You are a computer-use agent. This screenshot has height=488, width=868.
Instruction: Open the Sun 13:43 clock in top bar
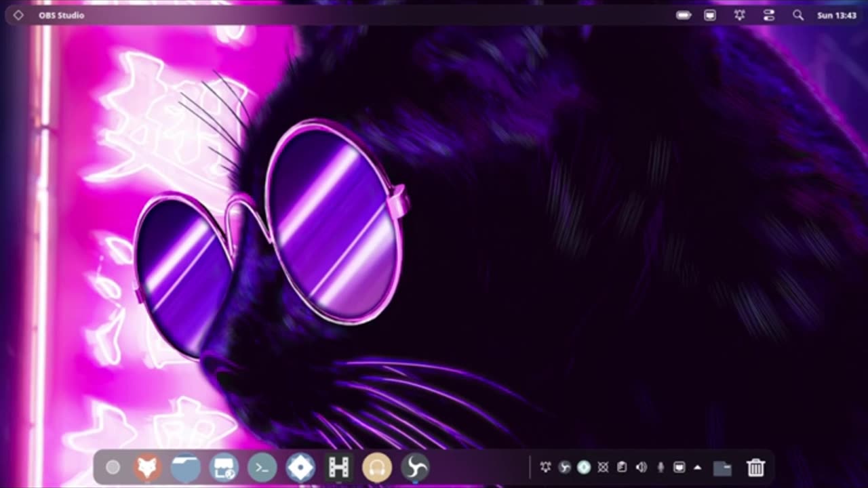tap(837, 15)
